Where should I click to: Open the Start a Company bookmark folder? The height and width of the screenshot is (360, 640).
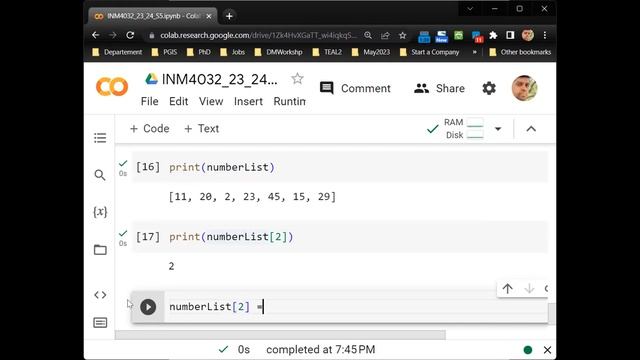(x=430, y=52)
